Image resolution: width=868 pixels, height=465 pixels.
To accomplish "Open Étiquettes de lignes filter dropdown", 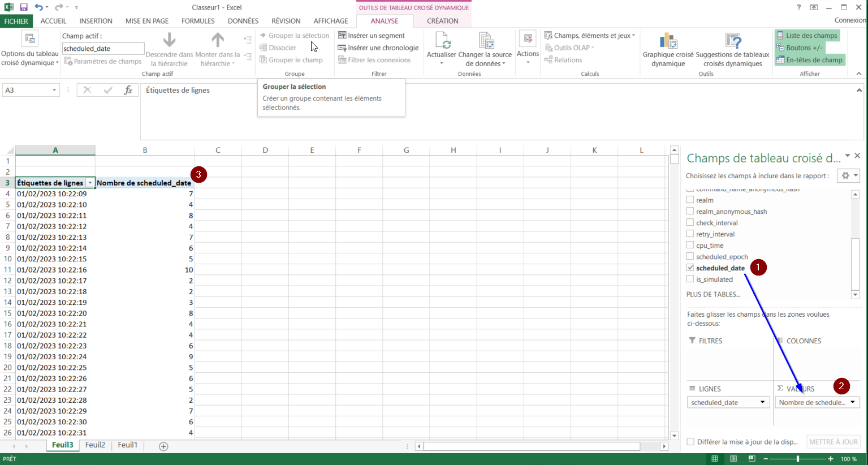I will 90,183.
